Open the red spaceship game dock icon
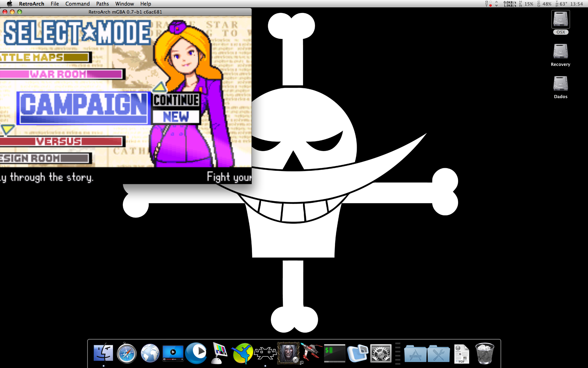 tap(311, 353)
